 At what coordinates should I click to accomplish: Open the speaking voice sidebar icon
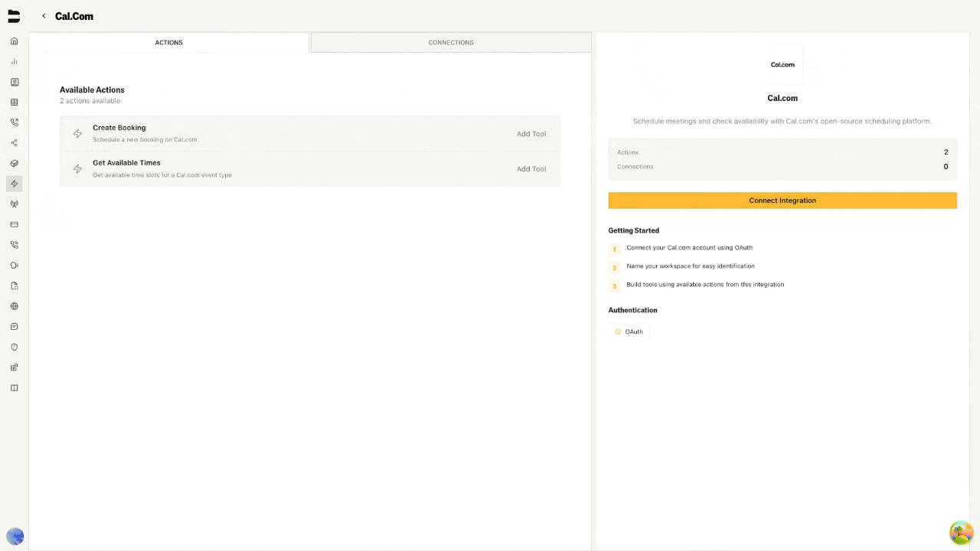[14, 266]
